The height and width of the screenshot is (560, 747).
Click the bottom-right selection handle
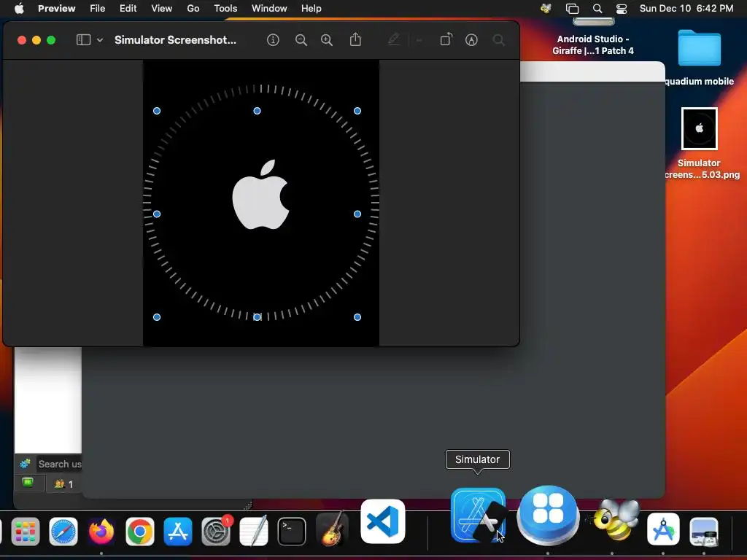point(357,317)
